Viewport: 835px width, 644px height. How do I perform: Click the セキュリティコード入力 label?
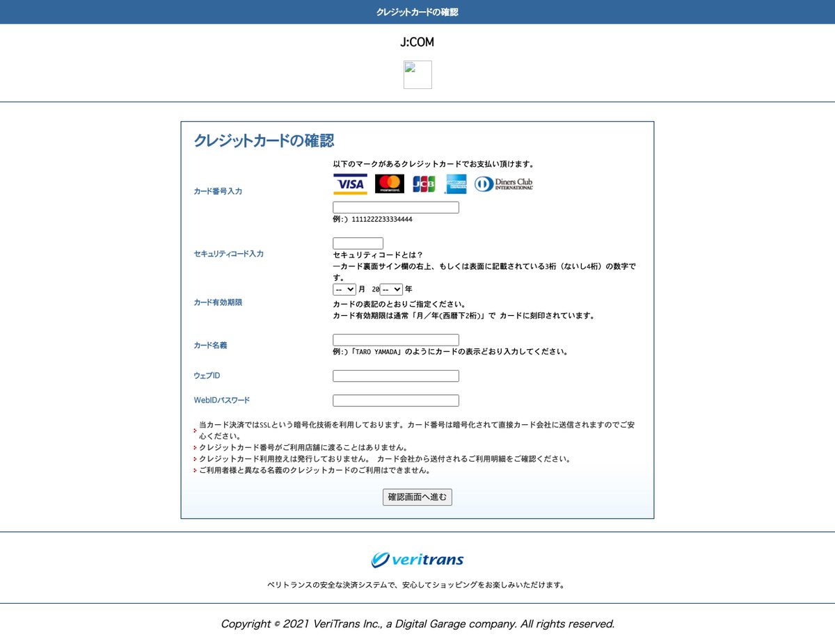228,254
